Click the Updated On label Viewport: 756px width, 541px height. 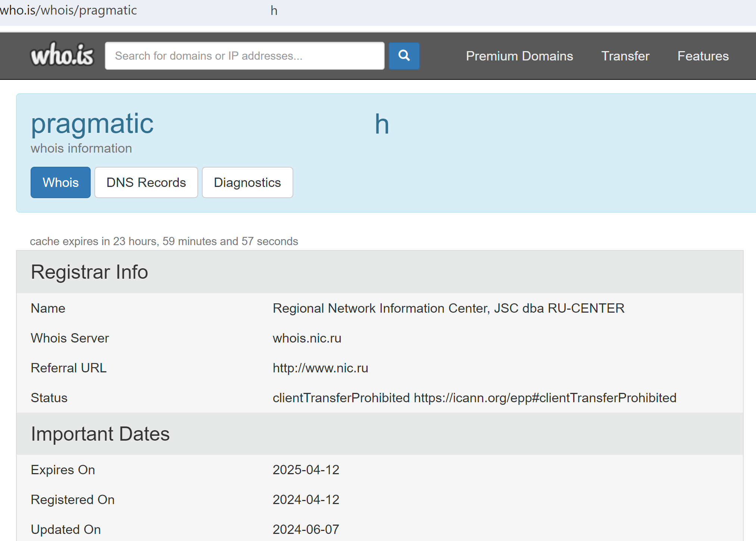[66, 529]
